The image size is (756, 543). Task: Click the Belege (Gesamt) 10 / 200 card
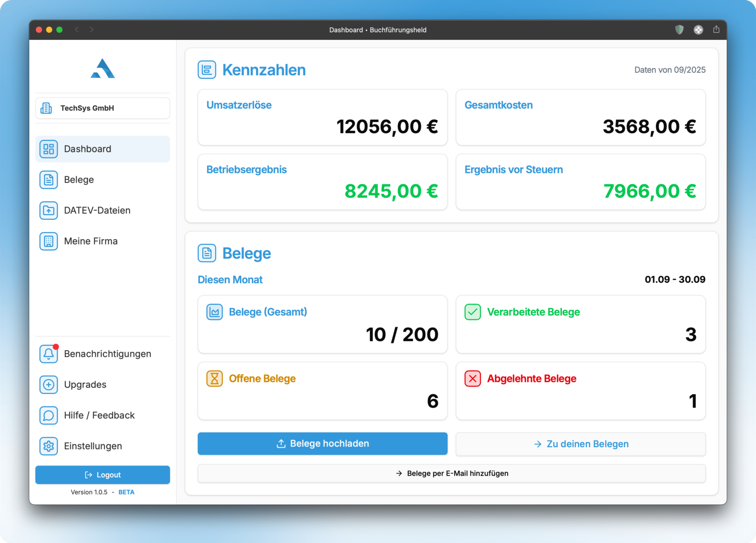tap(322, 324)
